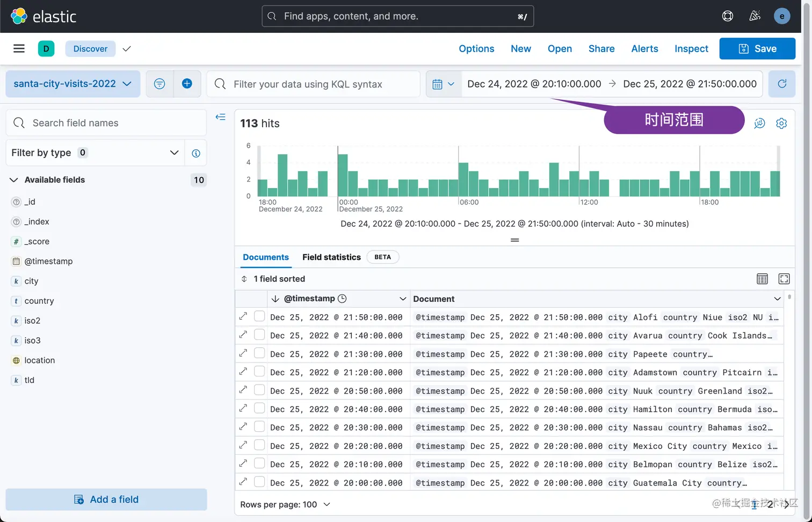Screen dimensions: 812x522
Task: Click end date Dec 25, 2022
Action: coord(690,84)
